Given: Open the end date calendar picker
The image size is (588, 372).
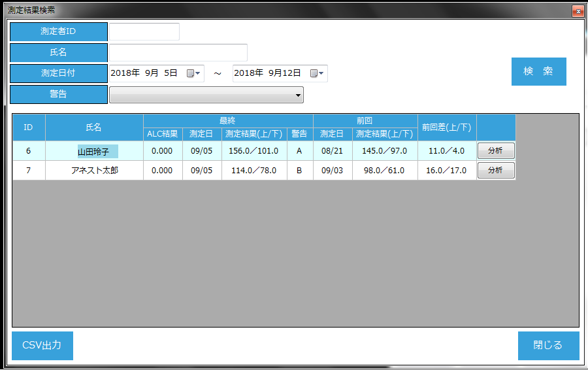Looking at the screenshot, I should (317, 74).
